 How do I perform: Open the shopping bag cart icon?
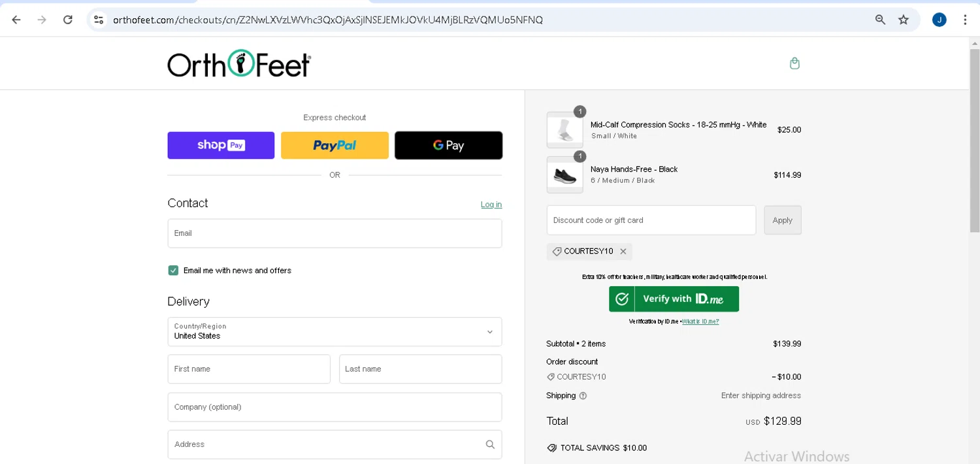click(x=794, y=63)
